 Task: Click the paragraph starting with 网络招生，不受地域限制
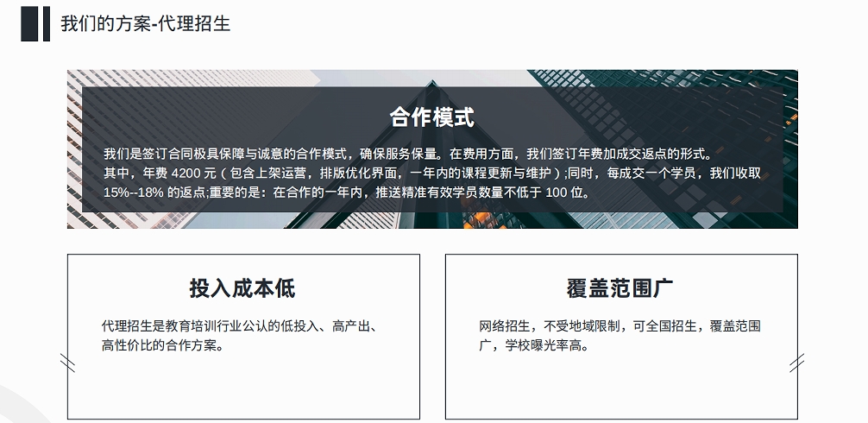pos(620,326)
